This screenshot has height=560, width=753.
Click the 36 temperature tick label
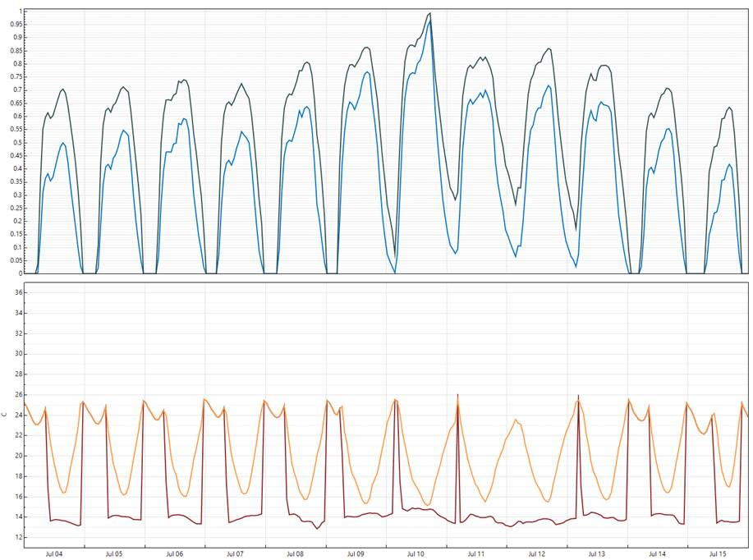point(19,292)
